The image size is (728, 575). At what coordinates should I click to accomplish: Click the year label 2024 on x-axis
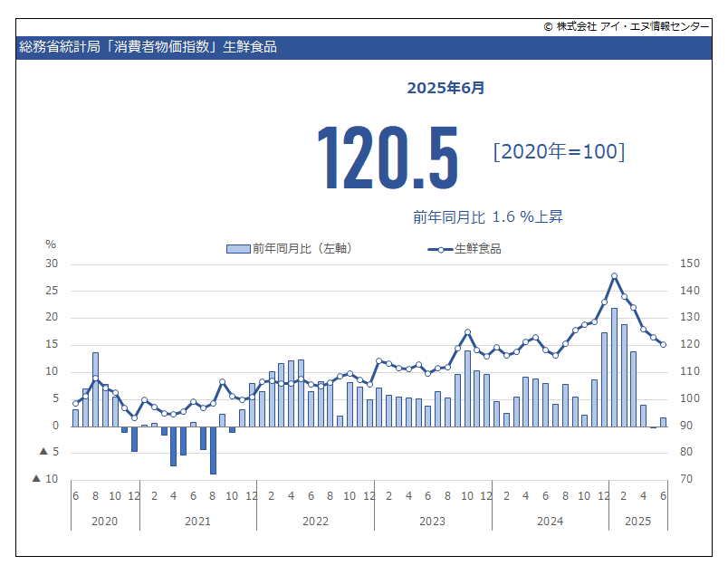550,522
